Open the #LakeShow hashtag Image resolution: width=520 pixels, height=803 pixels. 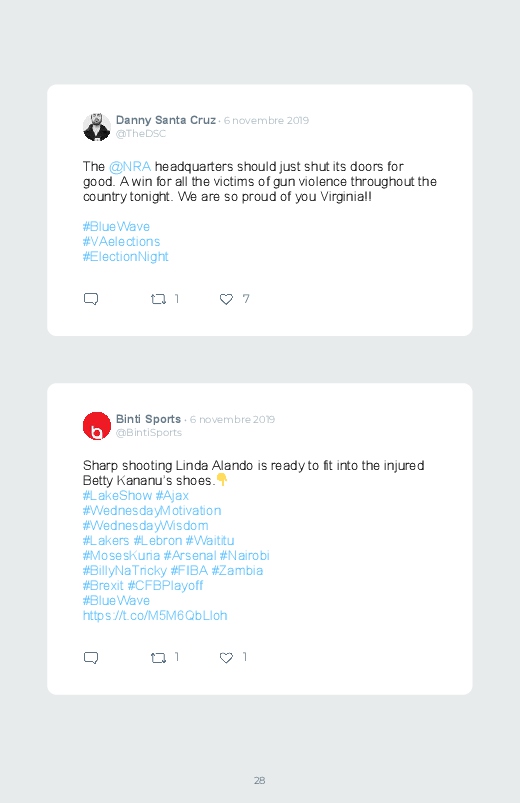tap(117, 496)
